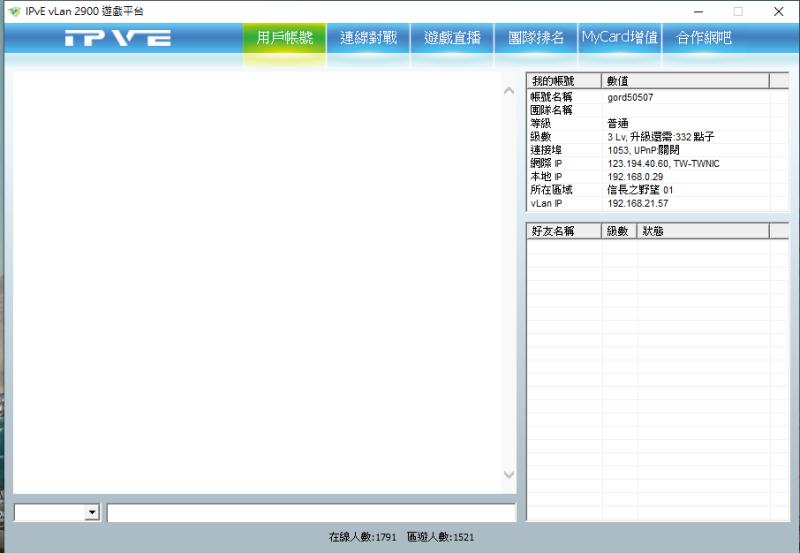Click the 我的帳號 column header
800x553 pixels.
coord(564,81)
